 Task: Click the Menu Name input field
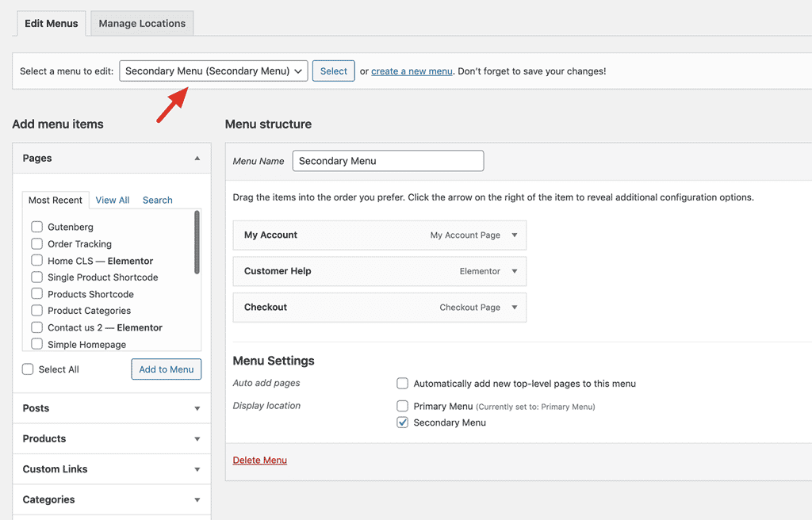click(388, 161)
